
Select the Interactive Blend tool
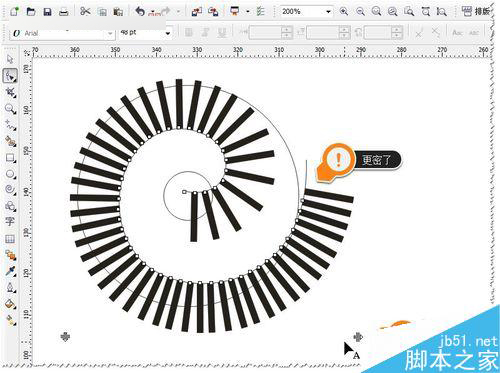(10, 255)
